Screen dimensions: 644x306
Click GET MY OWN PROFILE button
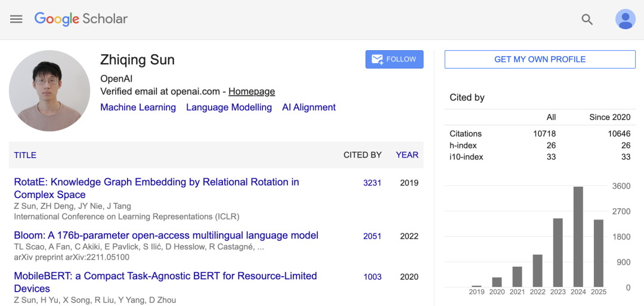[x=540, y=59]
